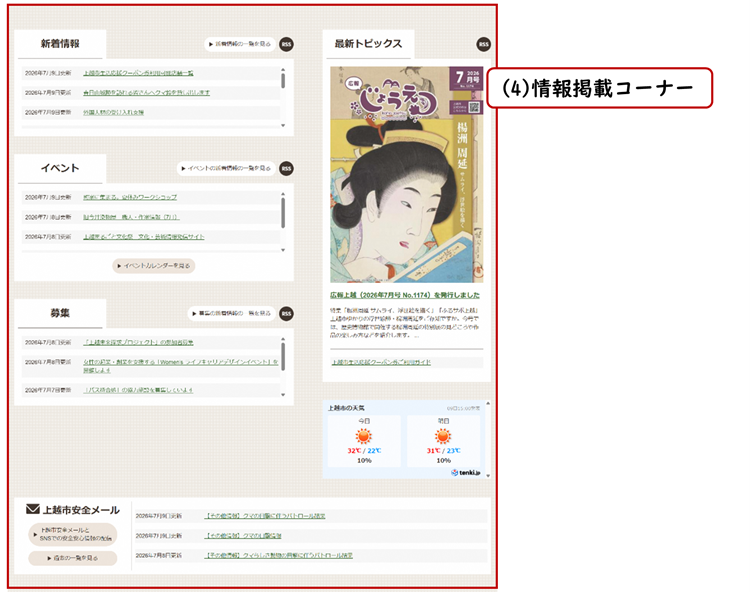
Task: Select the 新着情報 section heading
Action: (60, 44)
